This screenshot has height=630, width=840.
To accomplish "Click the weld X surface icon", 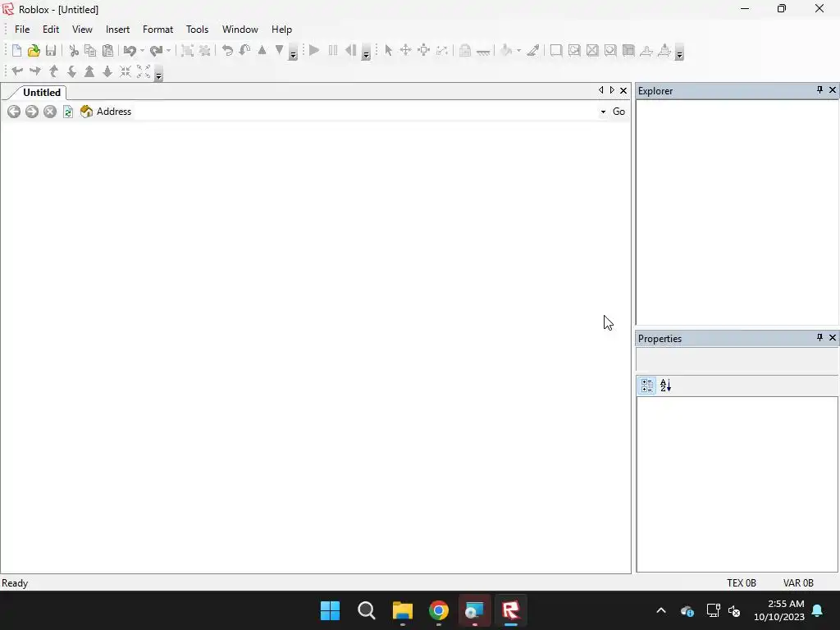I will click(592, 50).
